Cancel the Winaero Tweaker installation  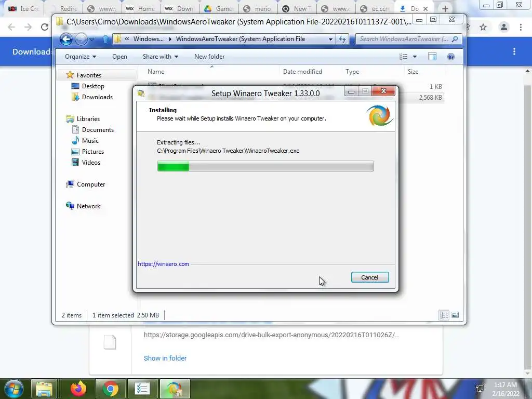pyautogui.click(x=370, y=277)
